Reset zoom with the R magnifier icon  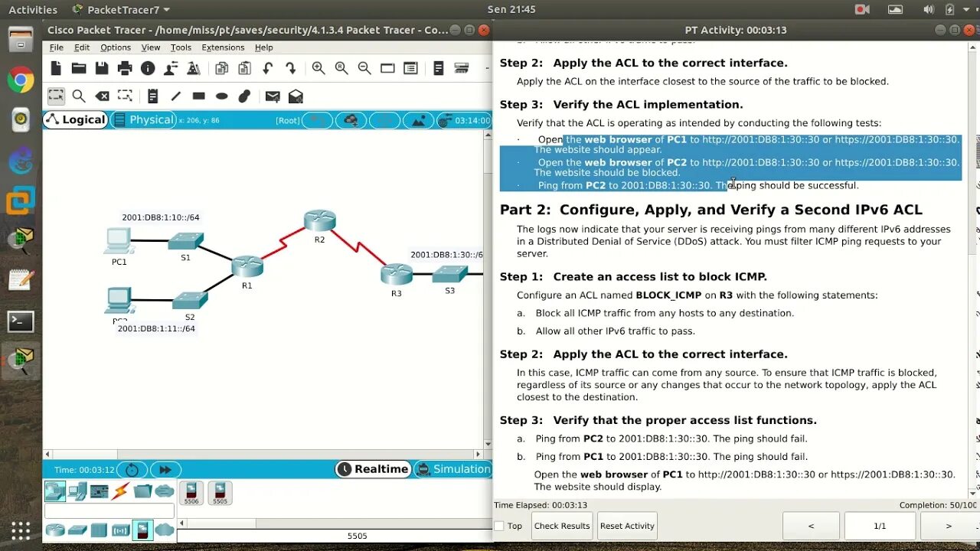pos(341,68)
